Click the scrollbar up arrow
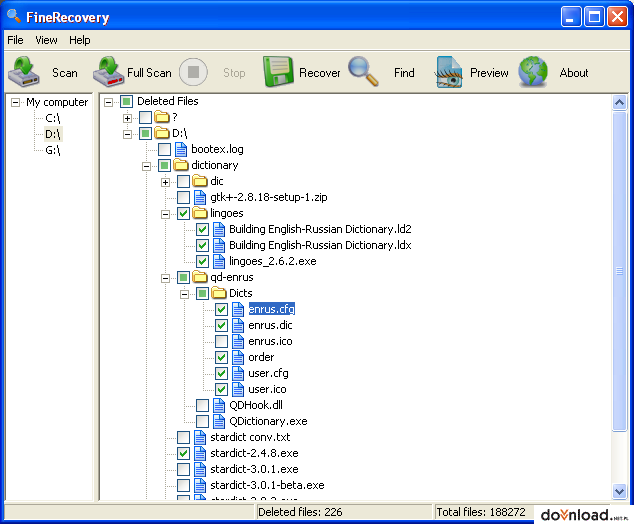This screenshot has height=524, width=634. [619, 102]
